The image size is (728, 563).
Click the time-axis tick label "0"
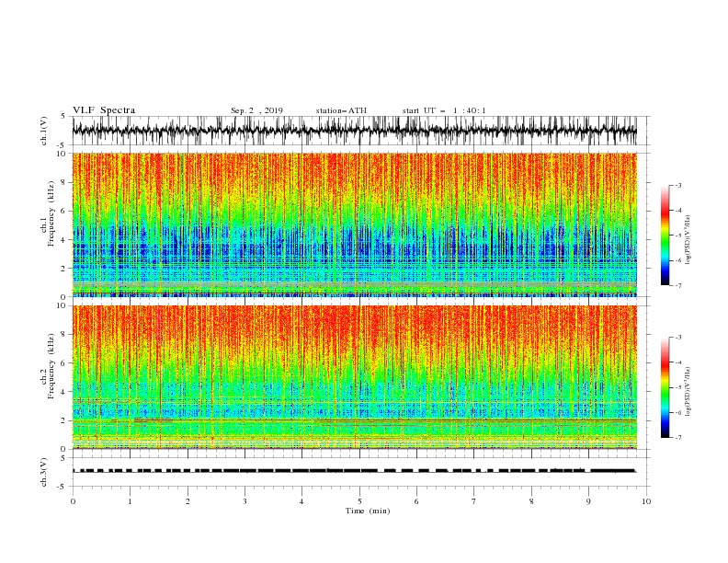tap(73, 501)
